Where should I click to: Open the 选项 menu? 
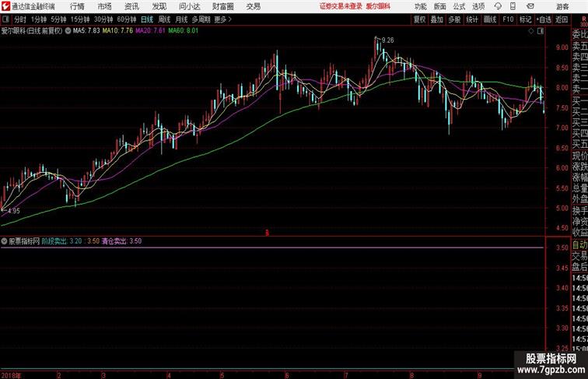(x=478, y=6)
